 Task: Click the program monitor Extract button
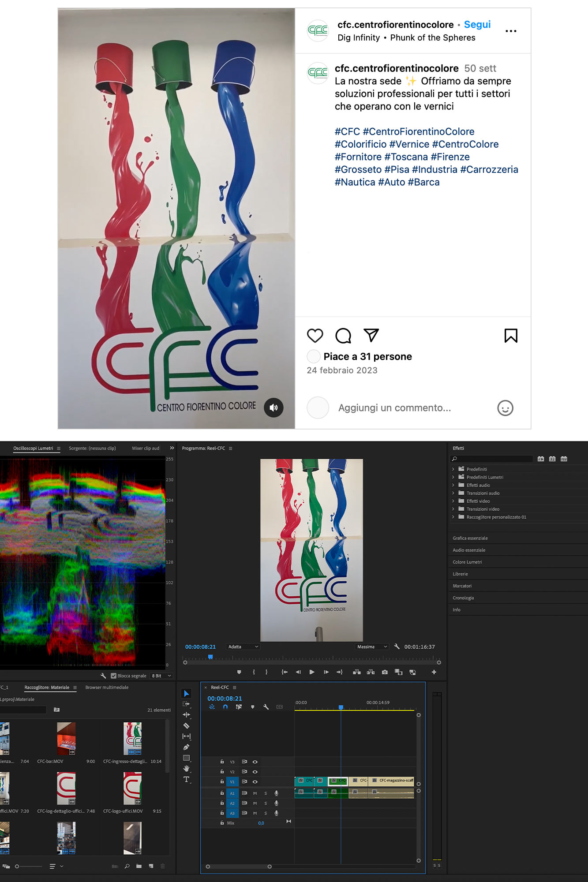click(x=371, y=672)
